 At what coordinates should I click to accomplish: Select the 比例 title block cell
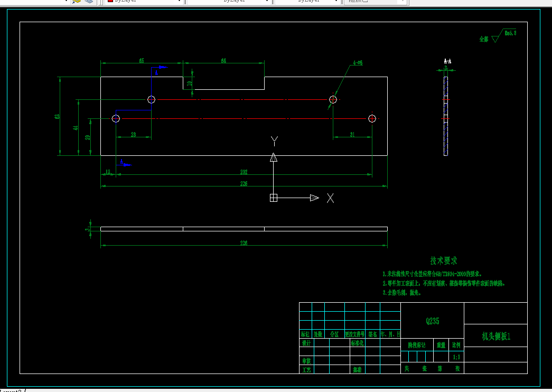pos(456,345)
